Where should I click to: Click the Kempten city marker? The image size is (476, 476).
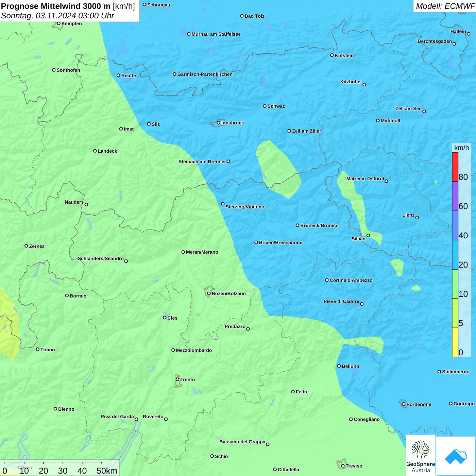click(x=58, y=23)
